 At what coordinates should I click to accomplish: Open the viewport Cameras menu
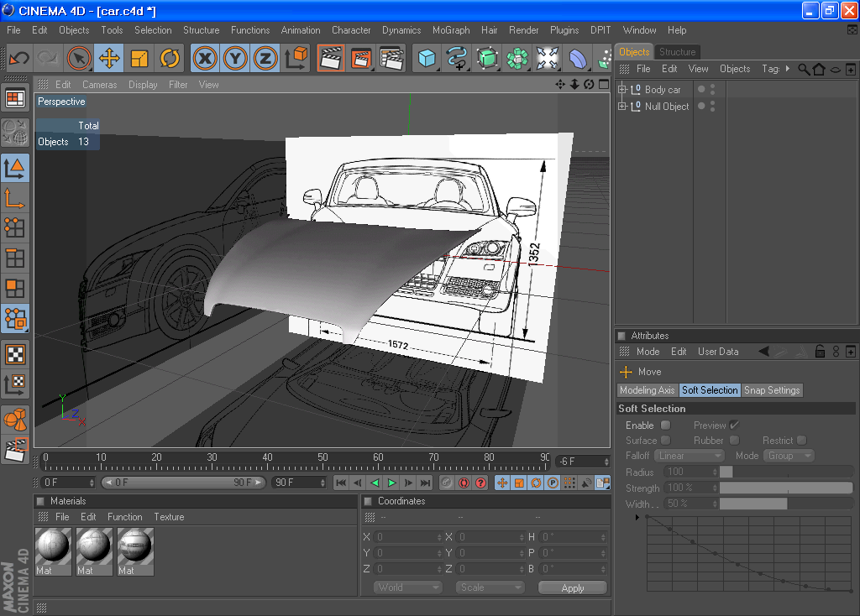coord(99,85)
